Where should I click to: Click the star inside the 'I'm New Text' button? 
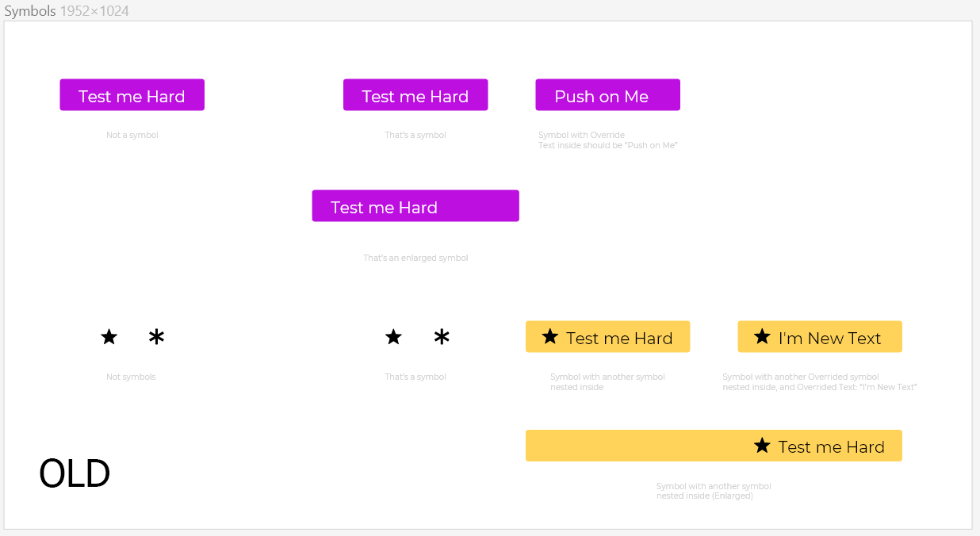(x=762, y=337)
